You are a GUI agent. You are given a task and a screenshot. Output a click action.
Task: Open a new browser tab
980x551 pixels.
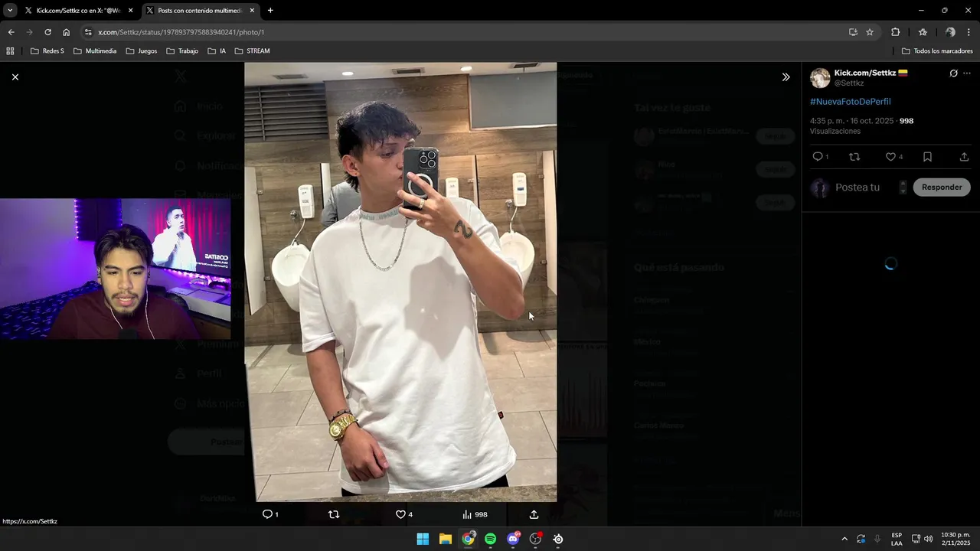tap(270, 11)
